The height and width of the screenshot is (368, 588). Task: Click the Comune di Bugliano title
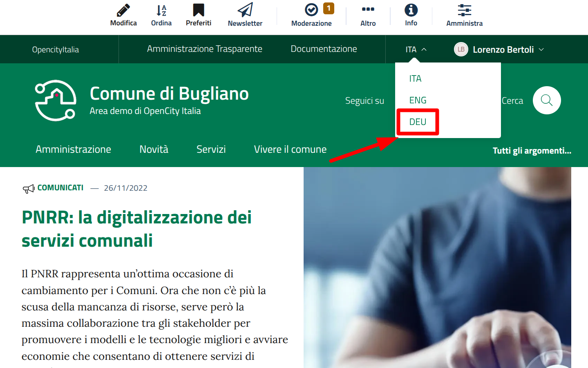[169, 94]
